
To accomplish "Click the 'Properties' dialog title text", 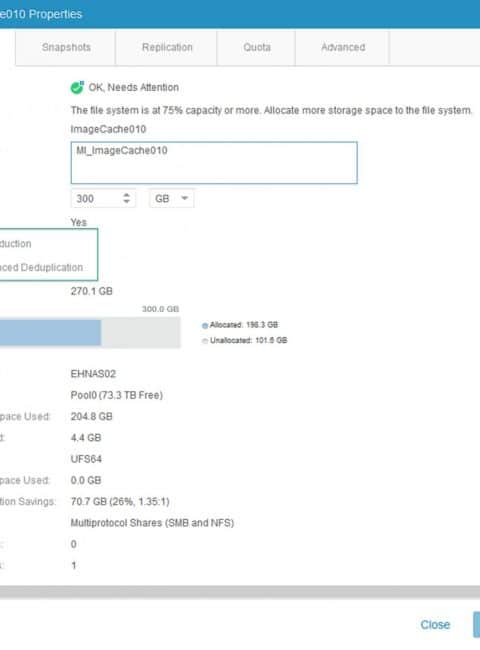I will pyautogui.click(x=56, y=14).
